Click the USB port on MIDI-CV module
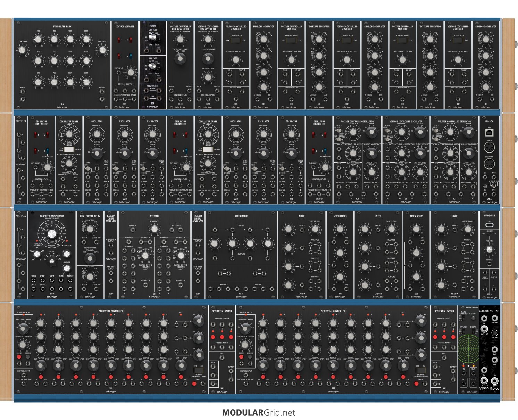The height and width of the screenshot is (420, 518). pyautogui.click(x=489, y=133)
